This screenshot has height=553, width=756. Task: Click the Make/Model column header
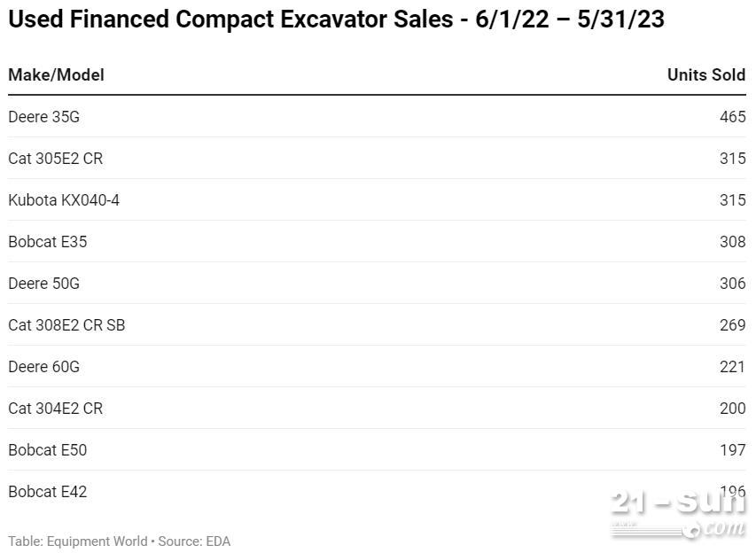[56, 74]
